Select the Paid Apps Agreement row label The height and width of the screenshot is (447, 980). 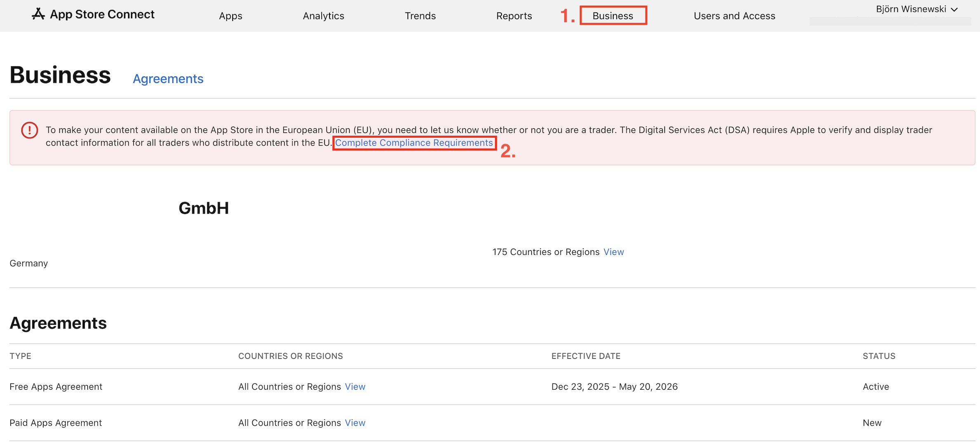[x=56, y=423]
